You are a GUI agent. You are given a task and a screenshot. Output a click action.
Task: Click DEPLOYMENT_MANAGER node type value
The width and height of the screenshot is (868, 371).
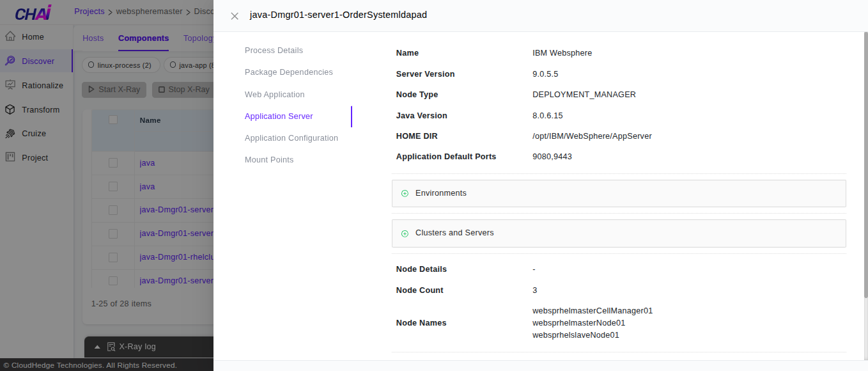[584, 95]
